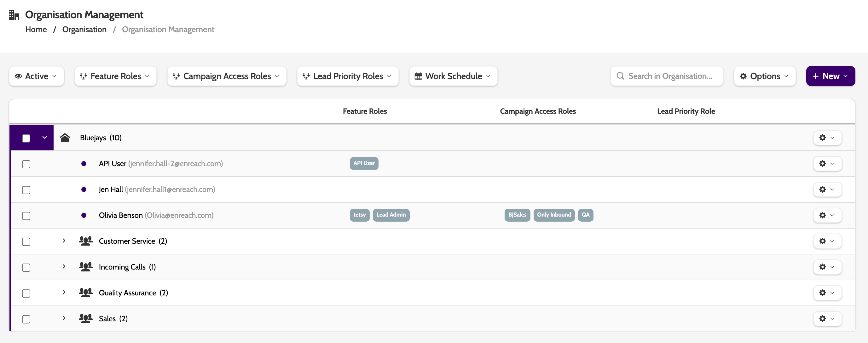
Task: Open the Work Schedule menu
Action: click(453, 76)
